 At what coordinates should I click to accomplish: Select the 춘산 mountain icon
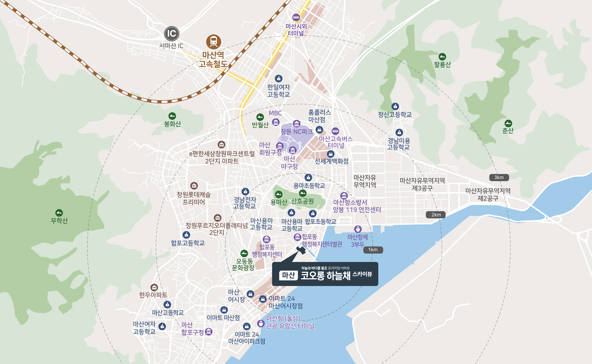click(x=508, y=124)
